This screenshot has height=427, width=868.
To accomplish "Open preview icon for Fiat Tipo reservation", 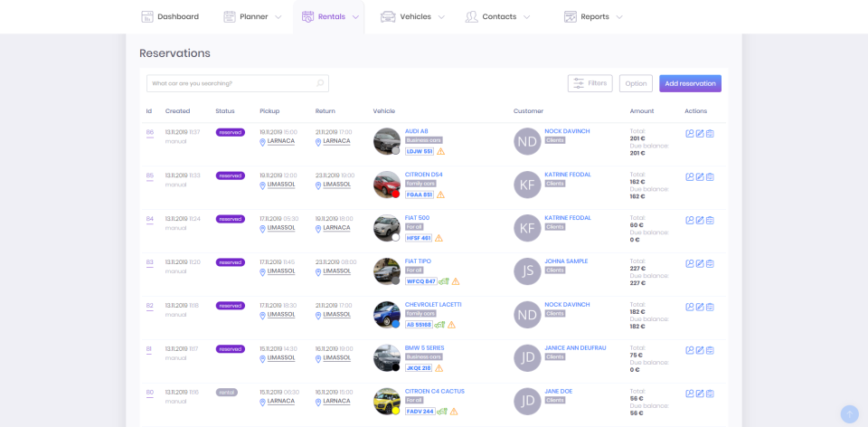I will pyautogui.click(x=689, y=263).
